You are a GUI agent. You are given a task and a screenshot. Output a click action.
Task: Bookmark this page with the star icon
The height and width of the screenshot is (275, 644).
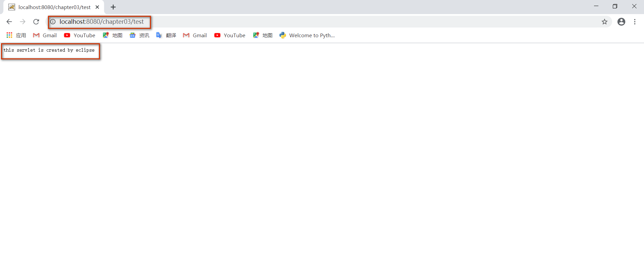[x=604, y=22]
